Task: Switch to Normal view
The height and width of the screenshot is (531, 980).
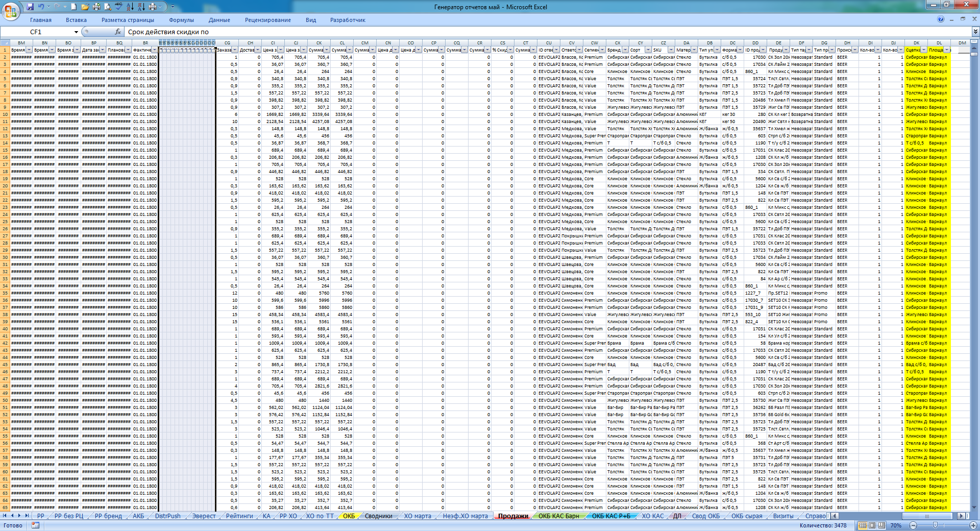Action: coord(863,525)
